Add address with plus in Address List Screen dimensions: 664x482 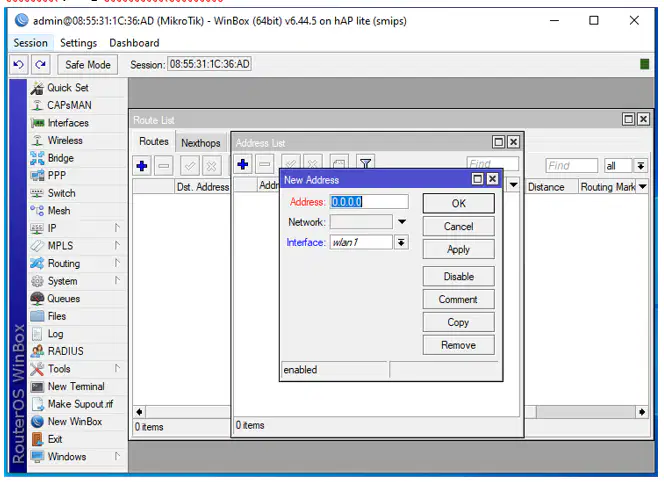point(243,164)
